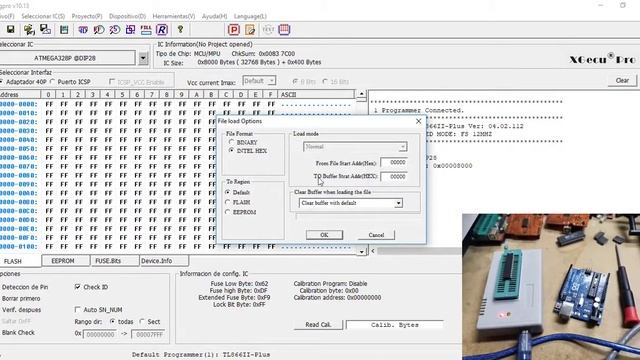Open the Herramientas(V) menu
The image size is (640, 360).
point(174,16)
